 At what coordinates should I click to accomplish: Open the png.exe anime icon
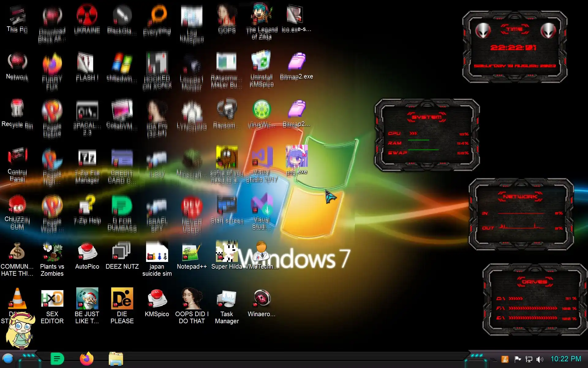point(296,157)
